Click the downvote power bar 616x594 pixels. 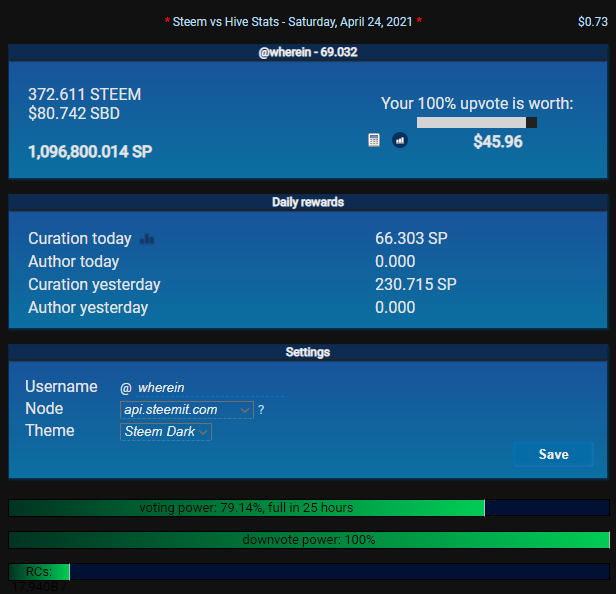click(x=308, y=540)
